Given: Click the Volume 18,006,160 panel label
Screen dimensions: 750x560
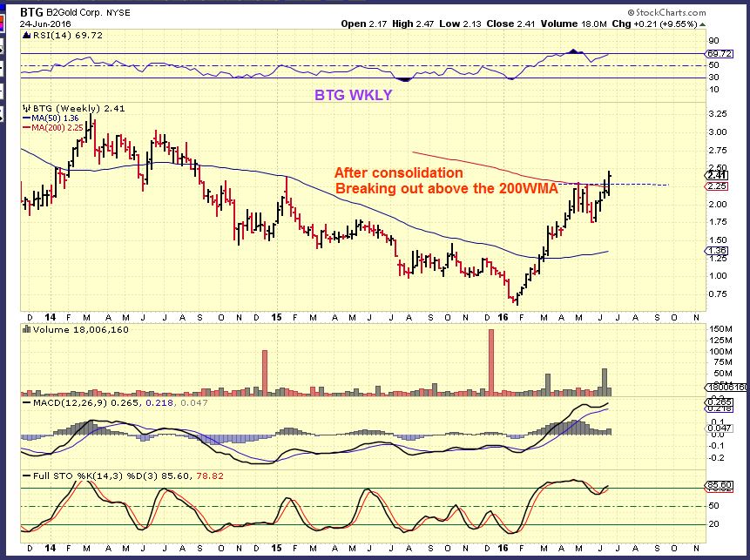Looking at the screenshot, I should (80, 329).
